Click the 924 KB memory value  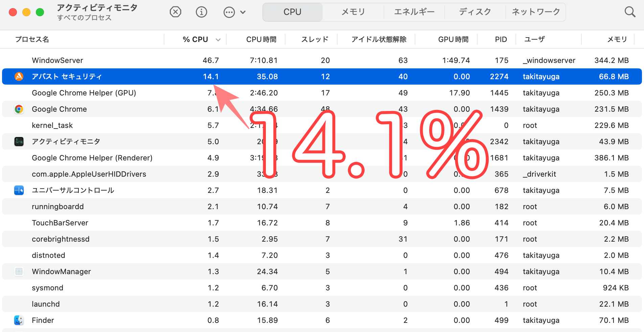(x=616, y=288)
